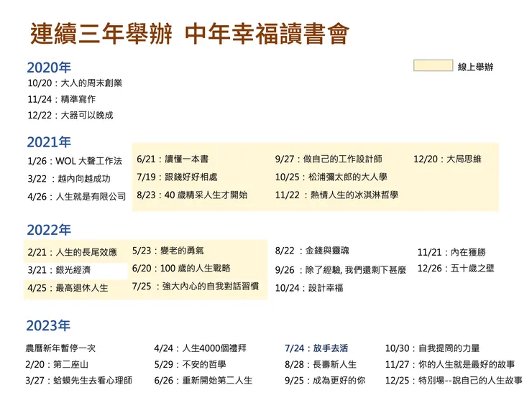Click entry 1/26：WOL 大聲工作法

coord(75,161)
